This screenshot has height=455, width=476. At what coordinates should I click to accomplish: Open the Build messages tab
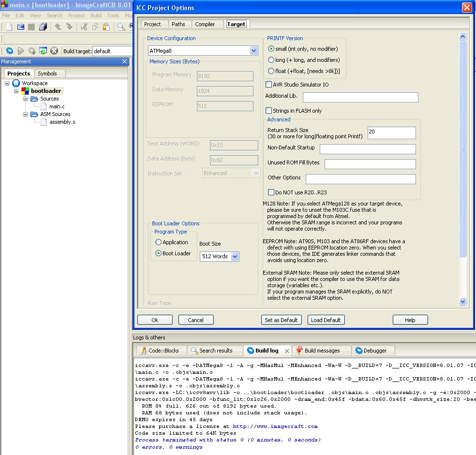pyautogui.click(x=322, y=351)
